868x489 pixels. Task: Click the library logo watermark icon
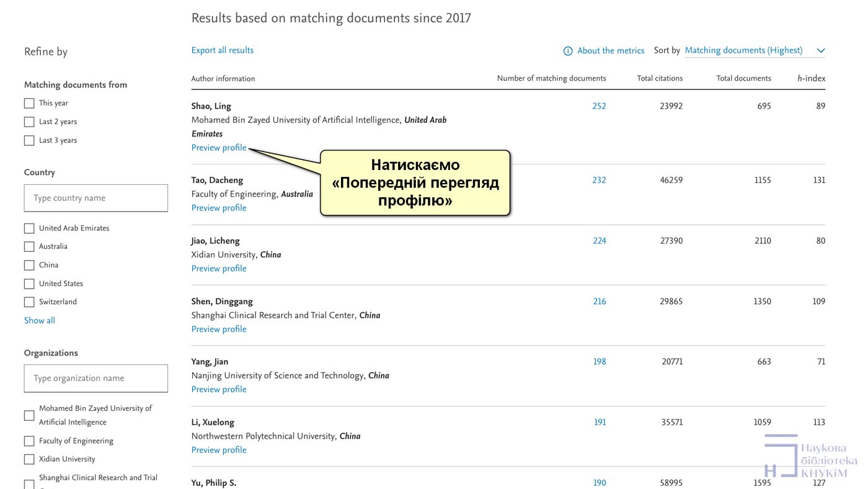[x=780, y=456]
